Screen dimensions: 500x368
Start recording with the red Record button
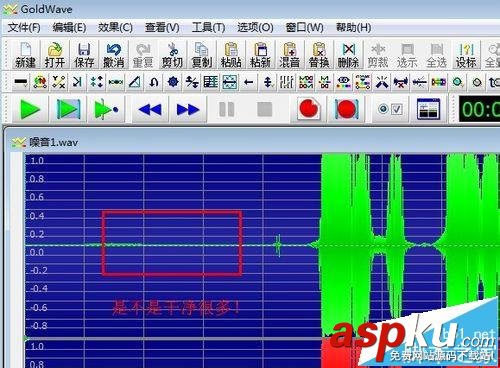coord(309,109)
